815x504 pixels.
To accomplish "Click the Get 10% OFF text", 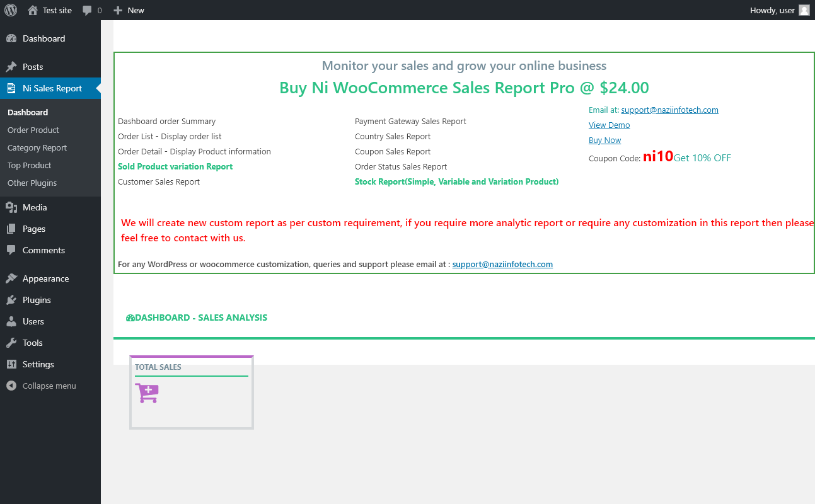I will 702,158.
